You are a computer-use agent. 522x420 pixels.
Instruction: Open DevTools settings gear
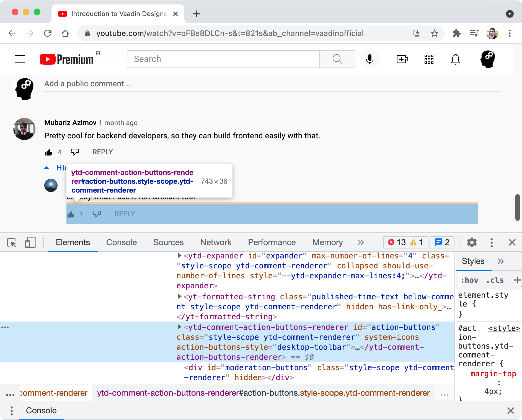(x=472, y=242)
